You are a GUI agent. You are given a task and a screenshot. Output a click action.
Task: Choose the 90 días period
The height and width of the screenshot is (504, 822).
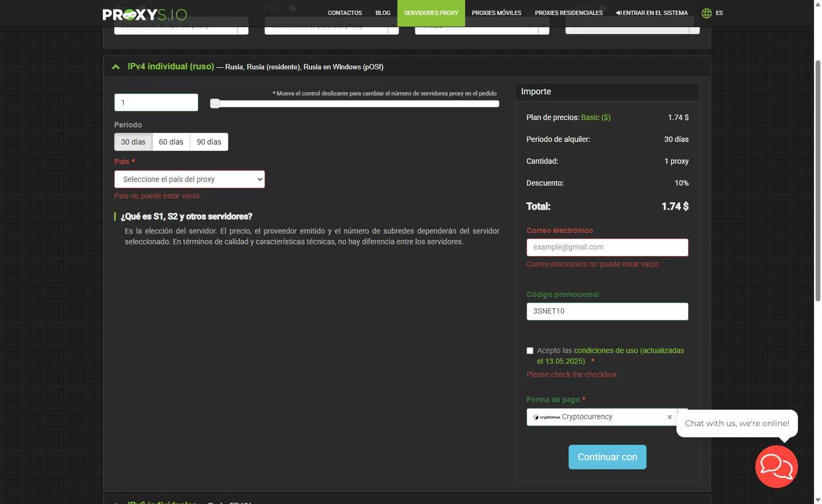point(209,142)
